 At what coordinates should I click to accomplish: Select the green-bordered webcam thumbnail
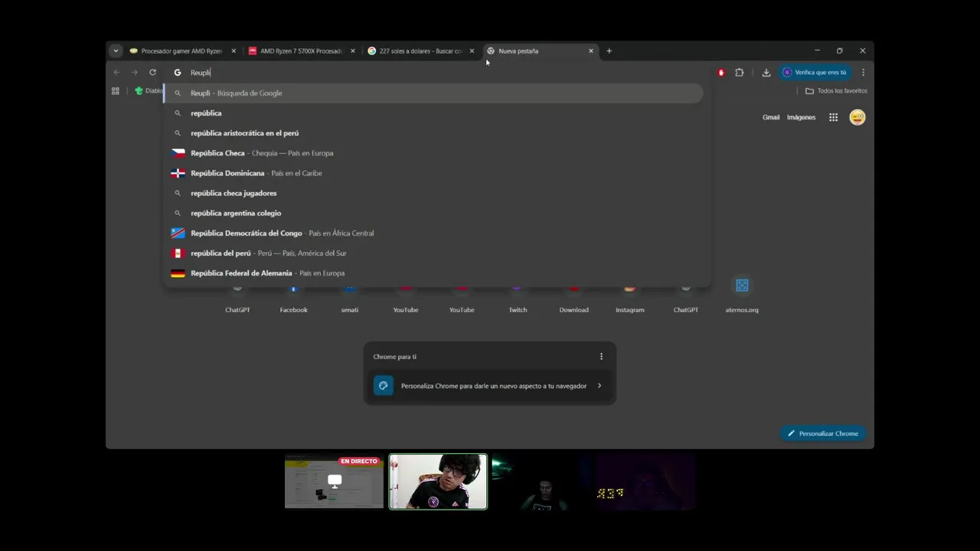(x=438, y=481)
